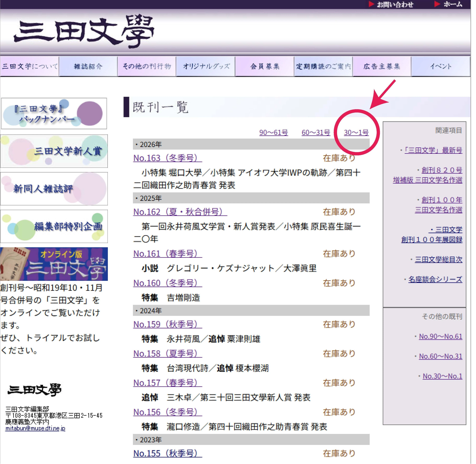Click the ・2023年 year heading

251,440
